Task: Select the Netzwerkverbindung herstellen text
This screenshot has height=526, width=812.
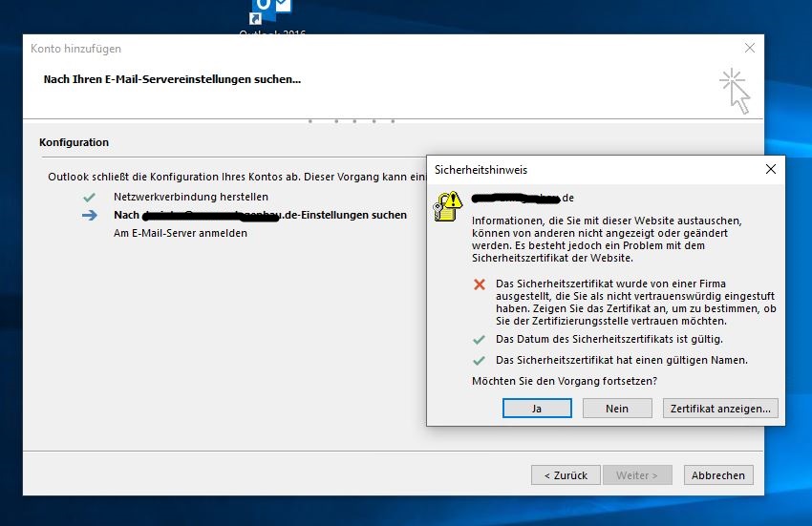Action: pos(191,197)
